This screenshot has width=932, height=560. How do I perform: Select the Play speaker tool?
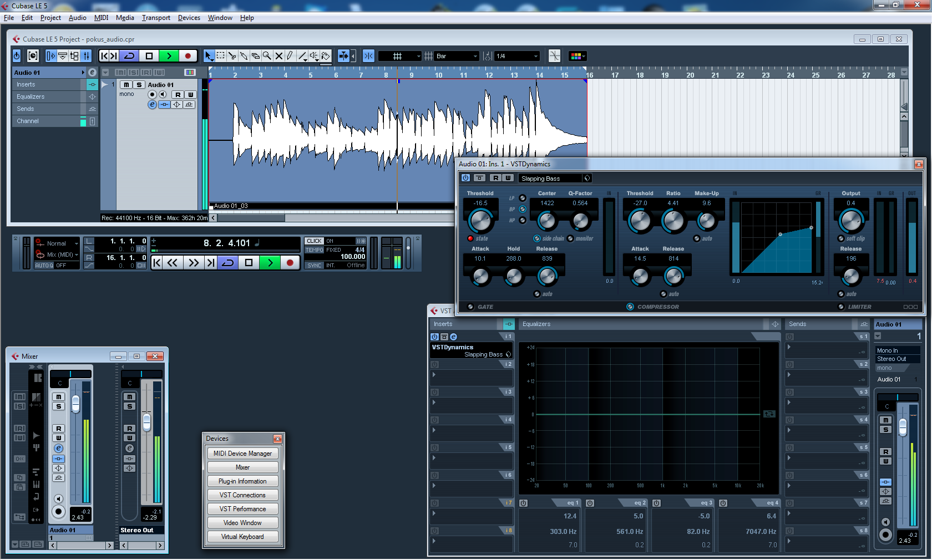point(314,56)
